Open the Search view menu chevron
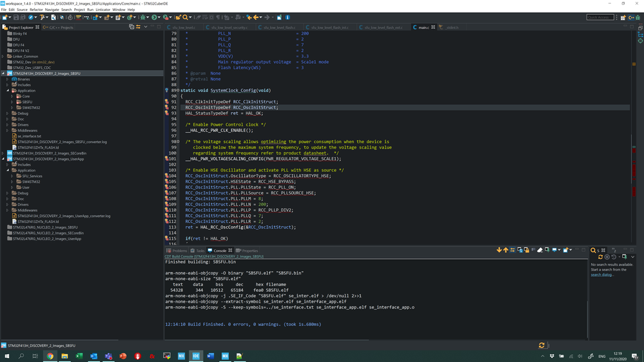644x362 pixels. (632, 257)
